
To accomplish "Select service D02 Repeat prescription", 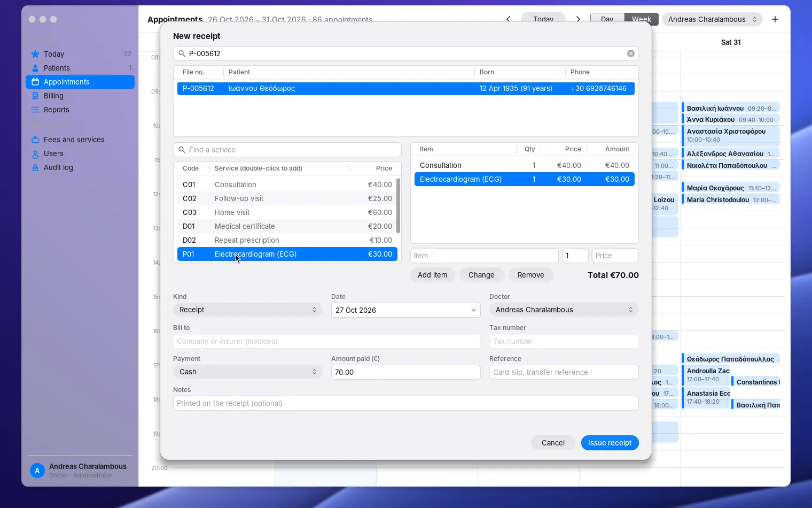I will click(x=287, y=240).
